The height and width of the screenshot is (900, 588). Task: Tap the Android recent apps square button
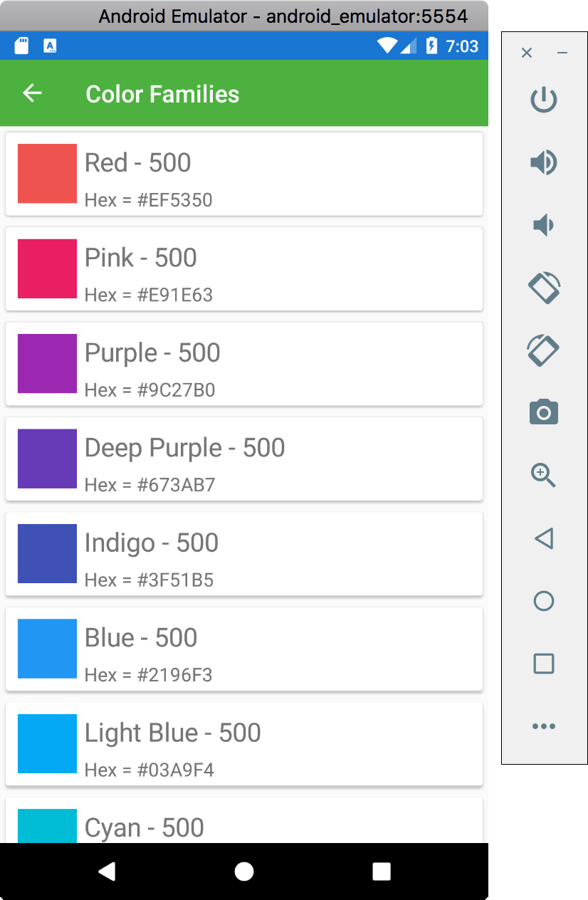click(x=382, y=871)
